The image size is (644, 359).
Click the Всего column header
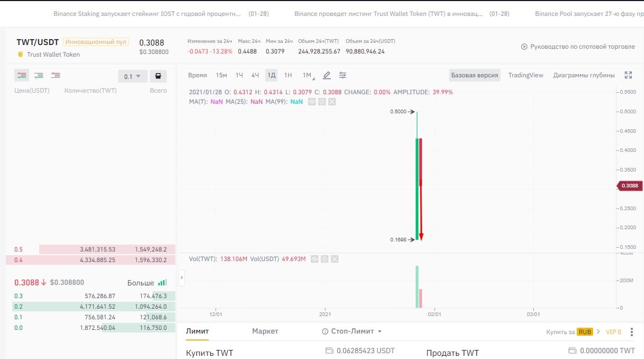click(158, 91)
